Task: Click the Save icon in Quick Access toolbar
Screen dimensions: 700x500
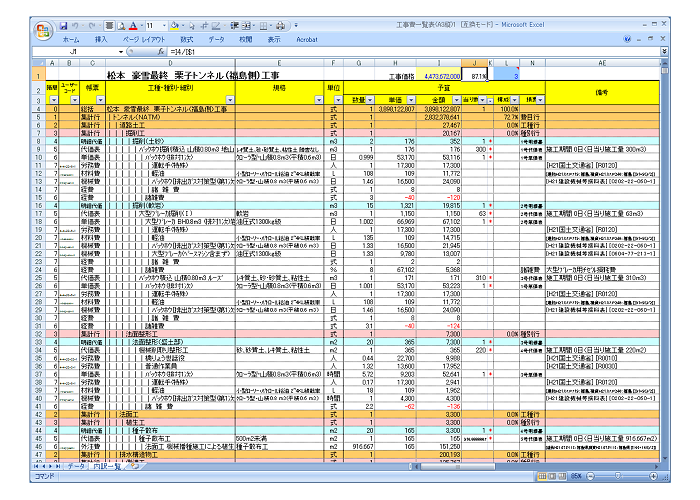Action: point(63,26)
